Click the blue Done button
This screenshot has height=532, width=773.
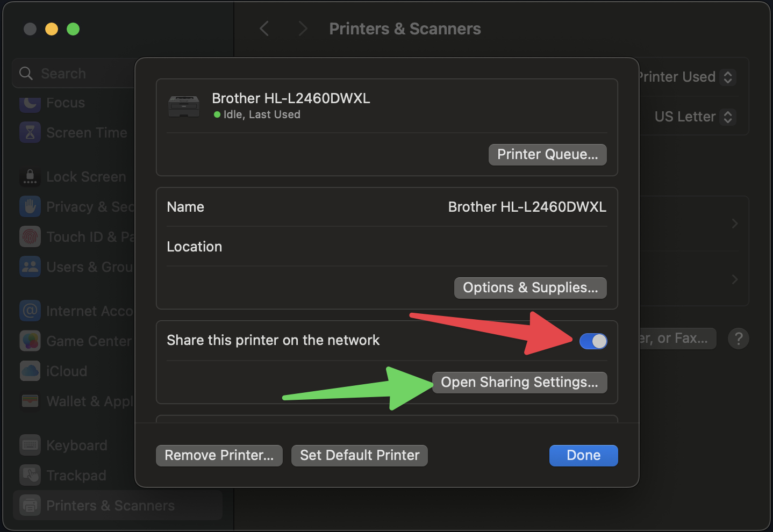584,456
